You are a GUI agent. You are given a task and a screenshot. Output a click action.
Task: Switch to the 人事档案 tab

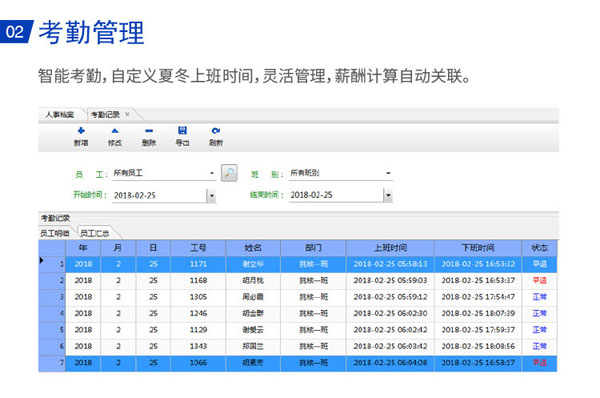click(60, 114)
